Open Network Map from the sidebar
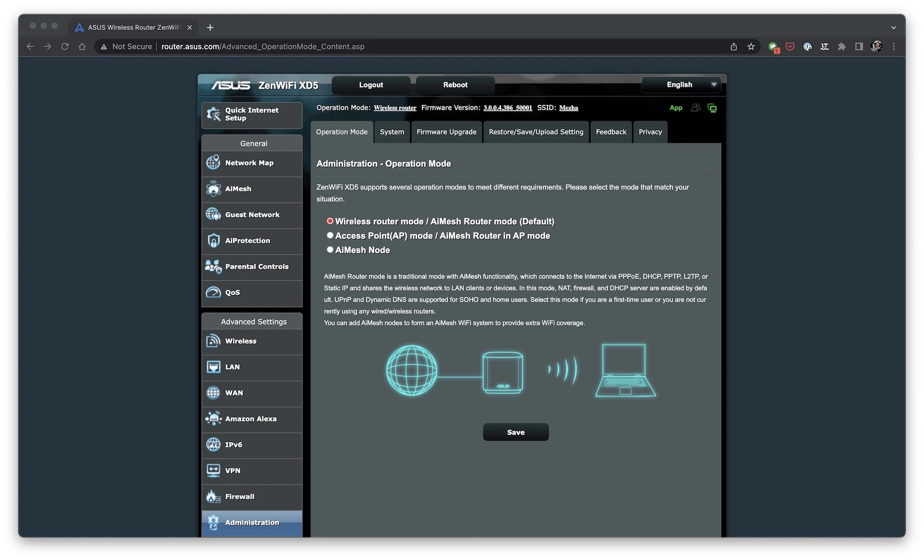Image resolution: width=924 pixels, height=560 pixels. [252, 163]
